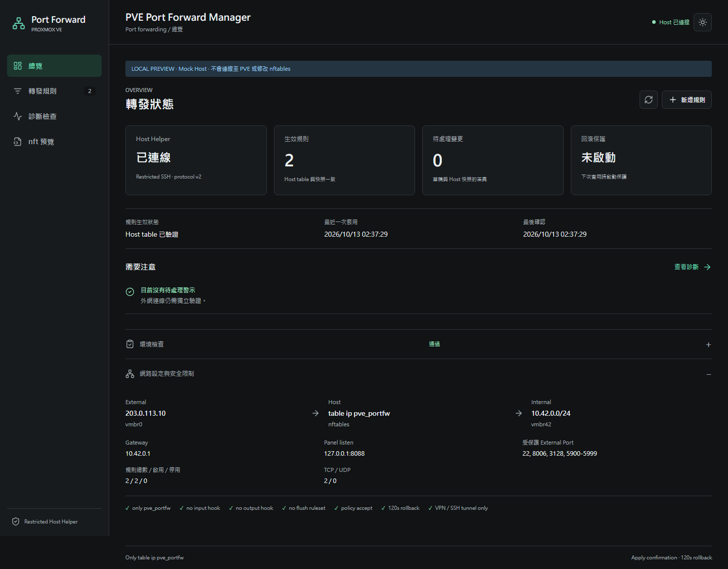Screen dimensions: 728x569
Task: Click the grid icon beside 總覽
Action: point(18,66)
